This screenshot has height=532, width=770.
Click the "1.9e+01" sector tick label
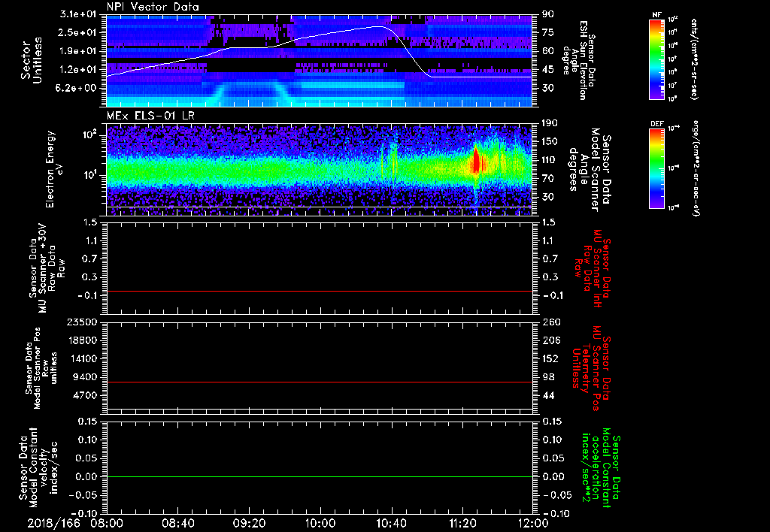pyautogui.click(x=78, y=51)
